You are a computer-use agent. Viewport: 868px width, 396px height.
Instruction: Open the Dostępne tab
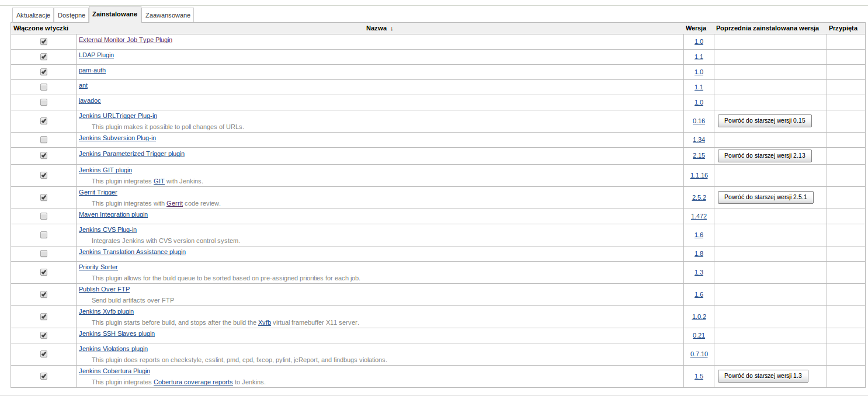[71, 15]
